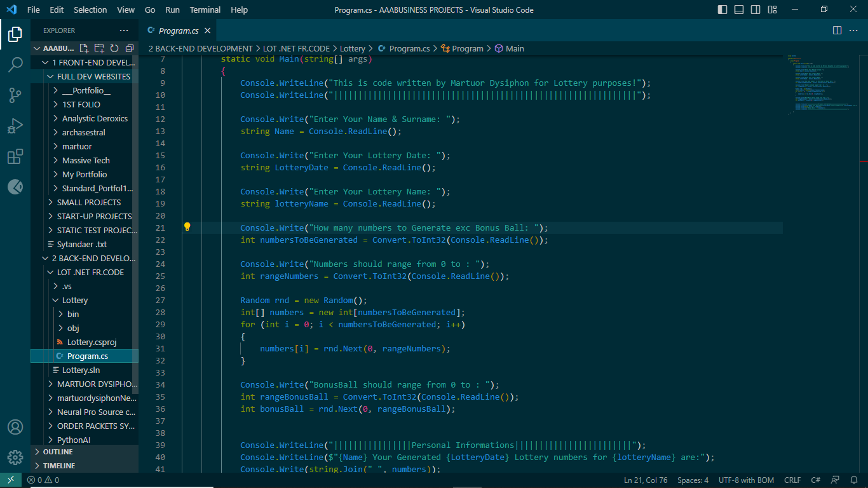Screen dimensions: 868x488
Task: Collapse all folders in the Explorer
Action: [130, 47]
